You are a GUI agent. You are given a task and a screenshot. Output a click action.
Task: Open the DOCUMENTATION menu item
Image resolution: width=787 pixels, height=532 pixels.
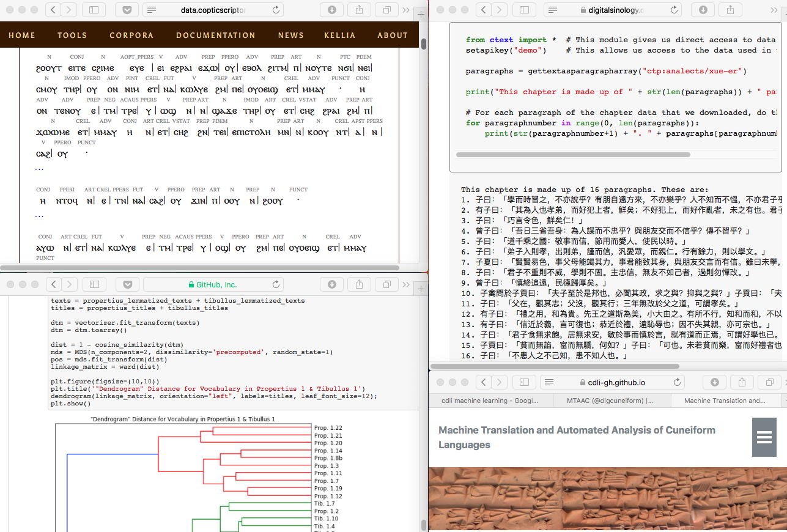(216, 35)
